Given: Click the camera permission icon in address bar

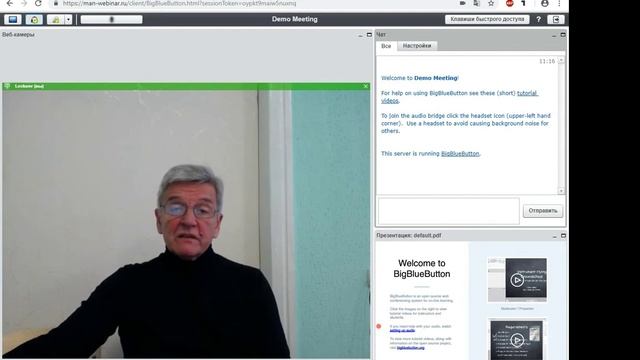Looking at the screenshot, I should 462,3.
